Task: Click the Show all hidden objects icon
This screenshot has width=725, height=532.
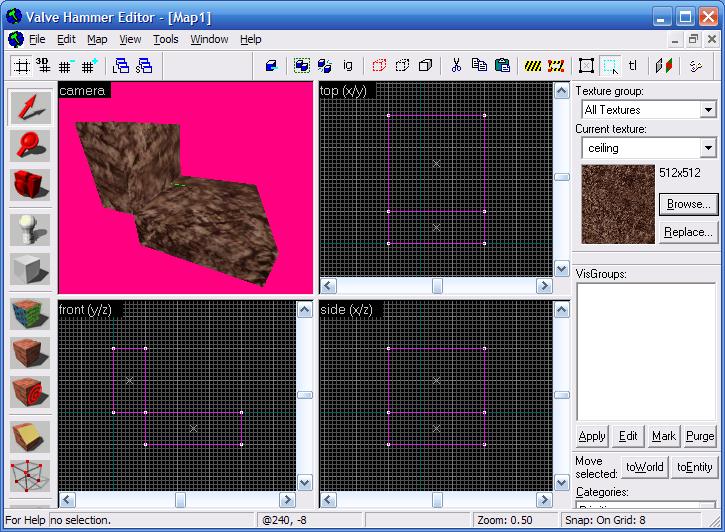Action: coord(425,66)
